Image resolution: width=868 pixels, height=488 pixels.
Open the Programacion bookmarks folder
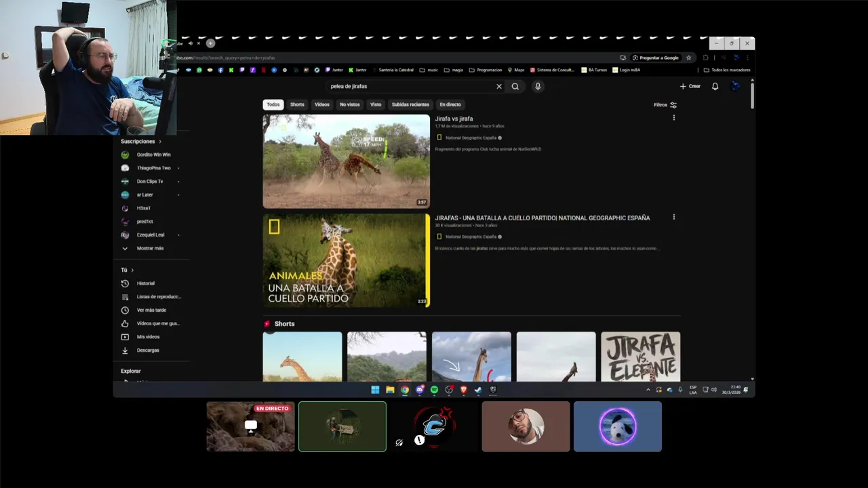tap(486, 70)
